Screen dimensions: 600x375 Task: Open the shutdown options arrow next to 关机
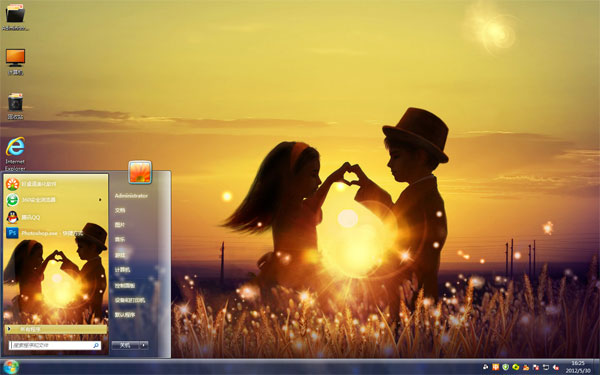click(144, 346)
